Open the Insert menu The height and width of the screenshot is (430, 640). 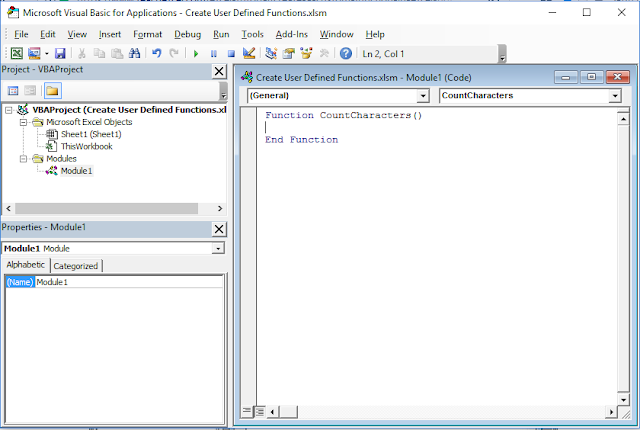point(110,34)
